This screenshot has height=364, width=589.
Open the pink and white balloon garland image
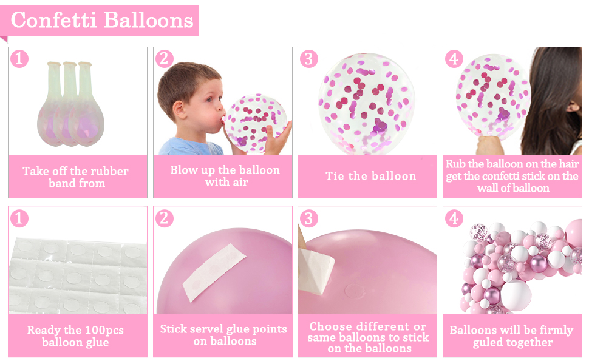pyautogui.click(x=512, y=260)
